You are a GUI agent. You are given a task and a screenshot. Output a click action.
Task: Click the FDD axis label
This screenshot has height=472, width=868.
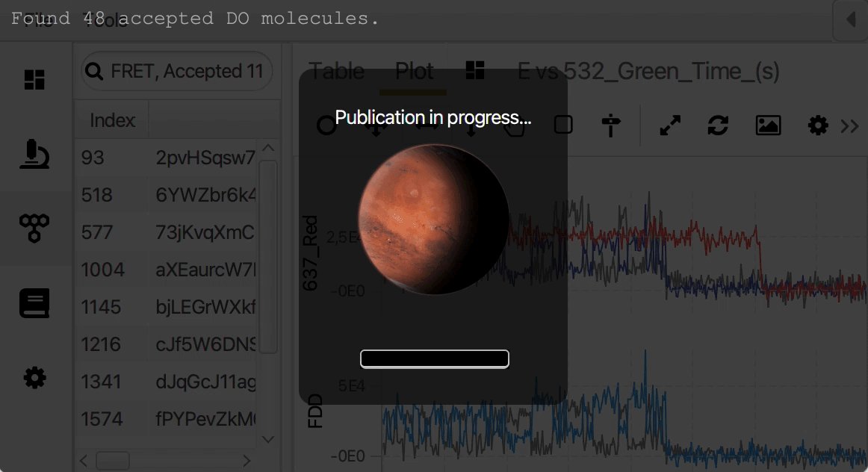(314, 411)
